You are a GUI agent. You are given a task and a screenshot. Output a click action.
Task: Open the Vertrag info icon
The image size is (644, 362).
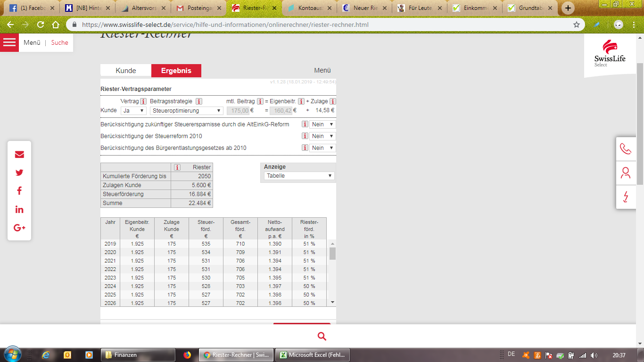point(143,101)
